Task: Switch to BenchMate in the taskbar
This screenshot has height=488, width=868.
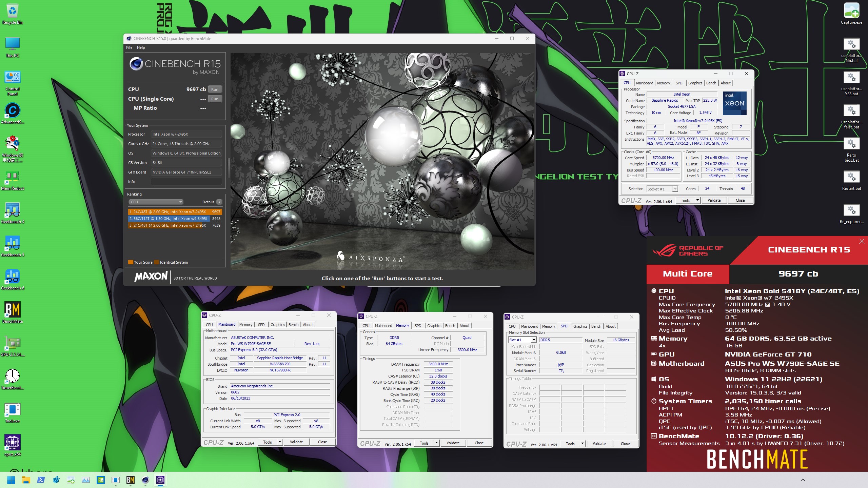Action: pyautogui.click(x=131, y=480)
